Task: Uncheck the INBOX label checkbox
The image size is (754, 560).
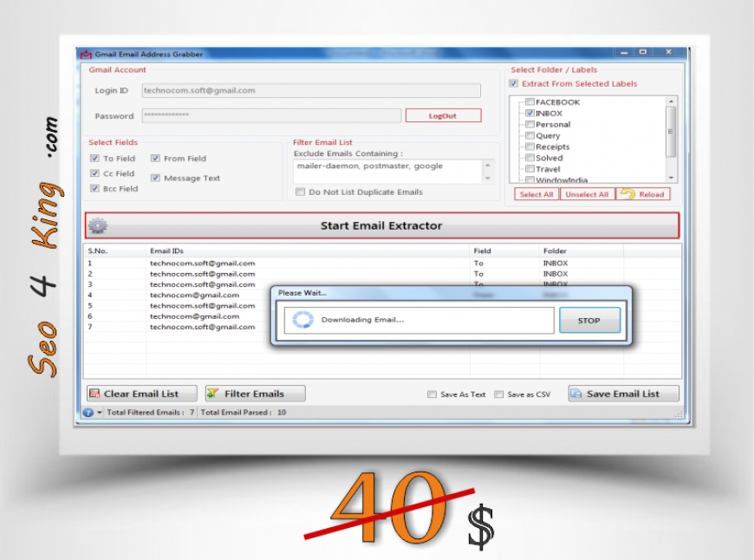Action: [x=530, y=113]
